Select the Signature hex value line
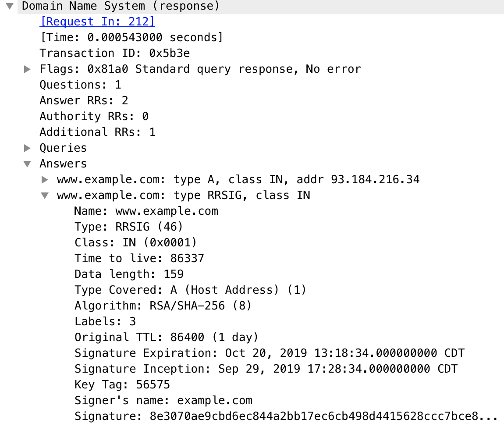 pyautogui.click(x=286, y=416)
